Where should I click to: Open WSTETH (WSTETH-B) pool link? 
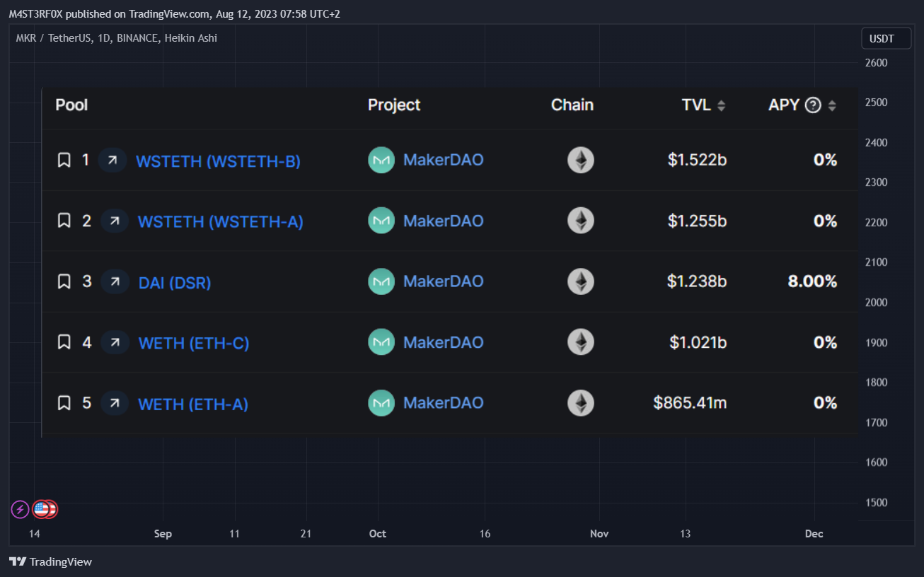[x=218, y=161]
